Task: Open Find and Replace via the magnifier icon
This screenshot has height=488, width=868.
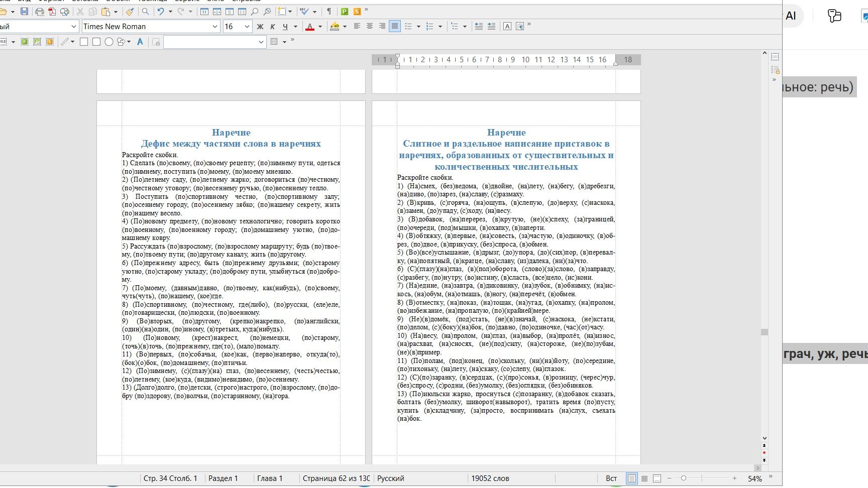Action: (x=145, y=11)
